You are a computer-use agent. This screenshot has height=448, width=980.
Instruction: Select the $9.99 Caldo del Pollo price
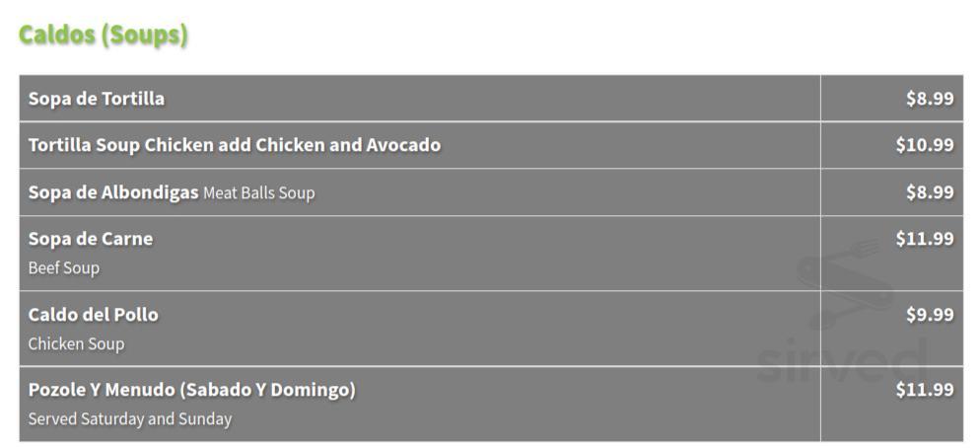[930, 315]
